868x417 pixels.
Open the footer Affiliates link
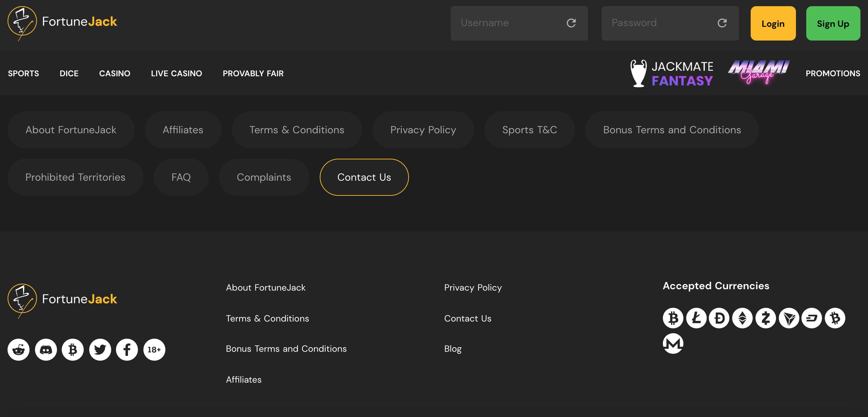click(x=244, y=380)
